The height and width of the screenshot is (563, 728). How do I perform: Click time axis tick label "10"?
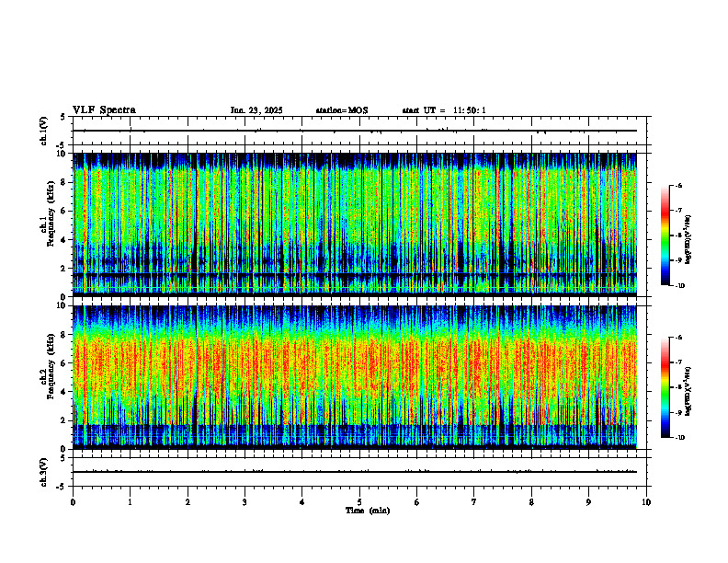click(646, 502)
